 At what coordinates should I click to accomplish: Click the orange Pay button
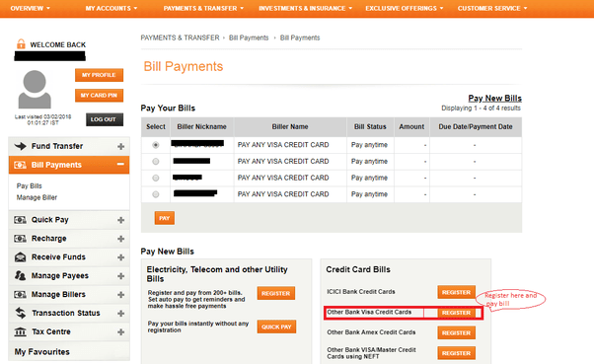click(165, 218)
